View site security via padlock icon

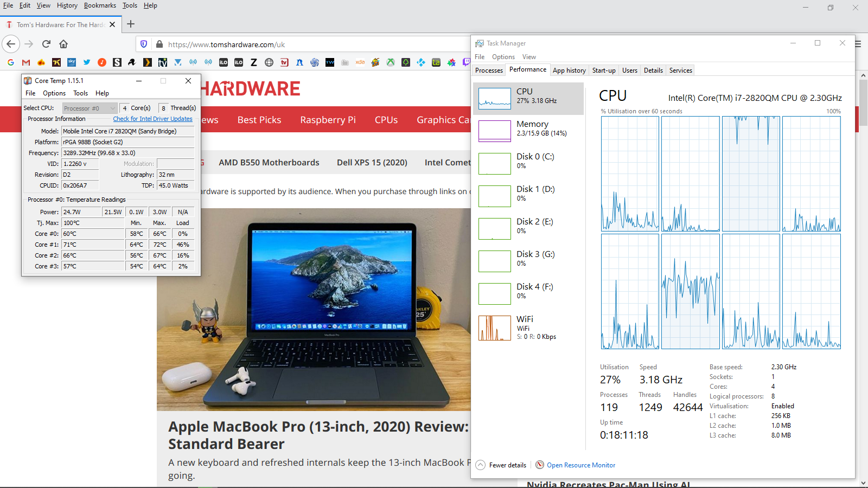click(159, 44)
